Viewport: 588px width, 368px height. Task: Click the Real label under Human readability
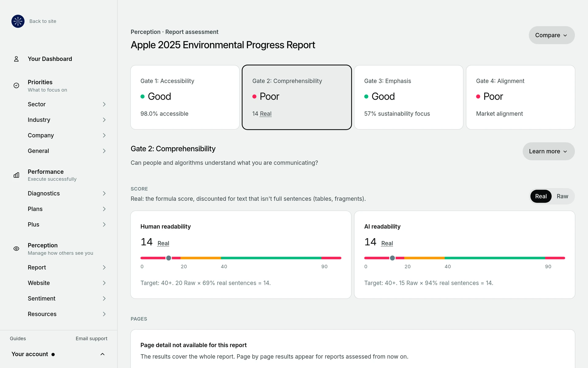(163, 243)
